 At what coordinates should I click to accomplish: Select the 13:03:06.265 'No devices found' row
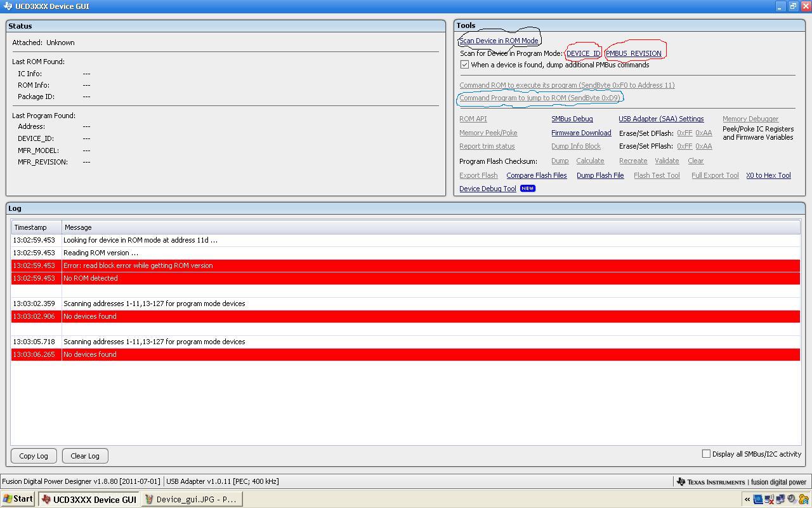[x=405, y=354]
